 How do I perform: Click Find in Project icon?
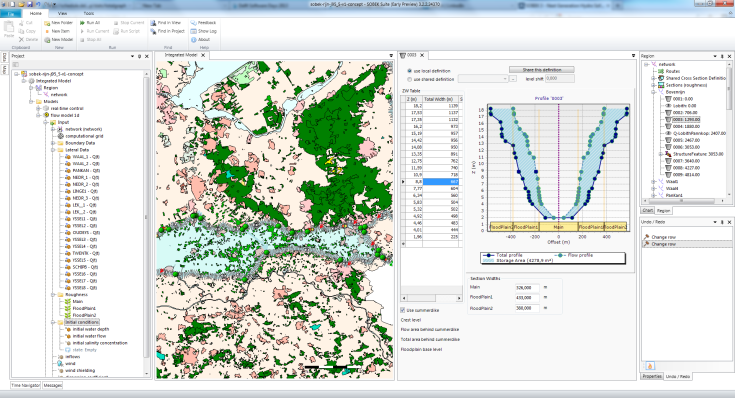click(x=153, y=31)
